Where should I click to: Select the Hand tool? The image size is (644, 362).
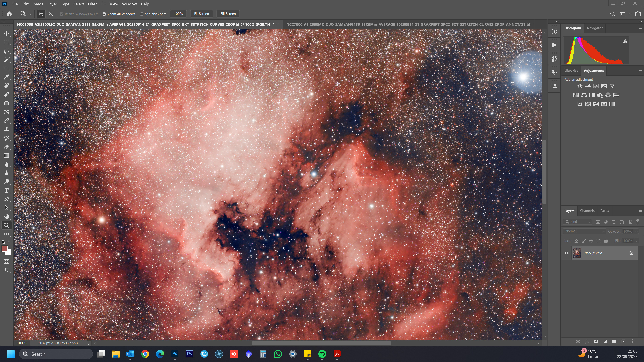click(7, 216)
